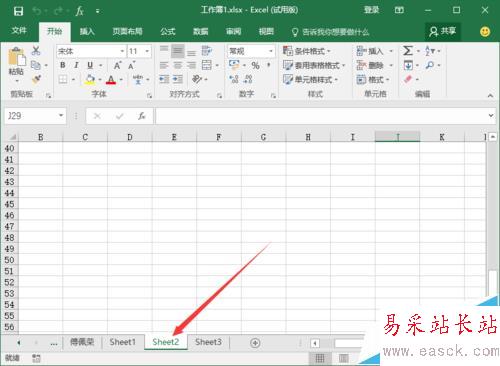Click the 共享 share button
This screenshot has width=500, height=366.
coord(442,31)
